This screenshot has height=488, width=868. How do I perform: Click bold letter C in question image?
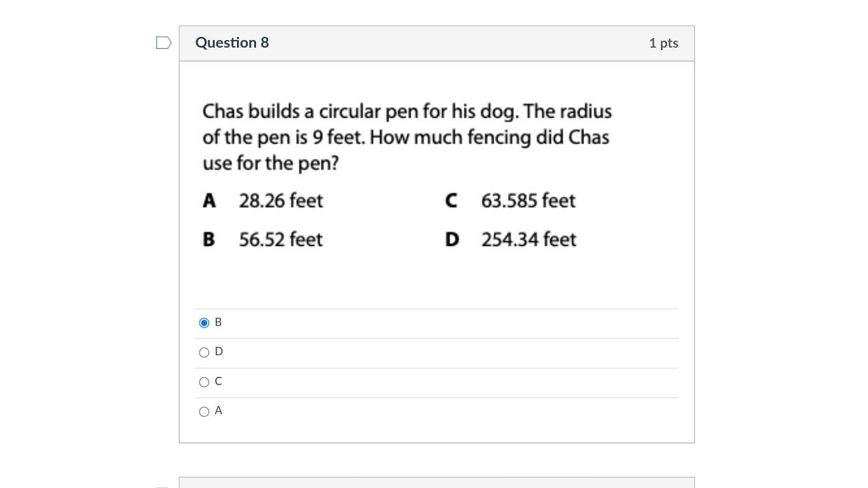pos(451,201)
